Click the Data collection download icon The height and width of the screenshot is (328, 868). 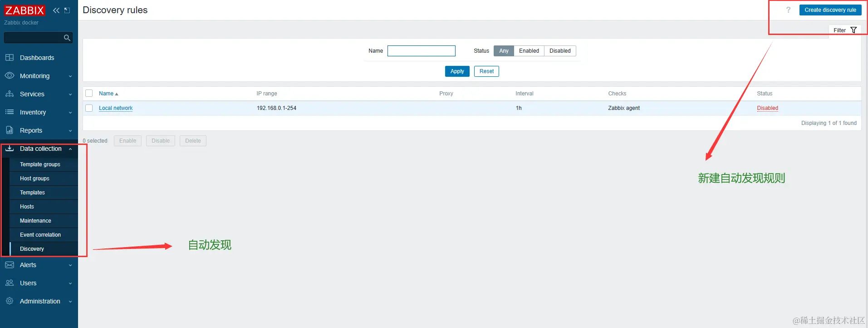[x=9, y=149]
